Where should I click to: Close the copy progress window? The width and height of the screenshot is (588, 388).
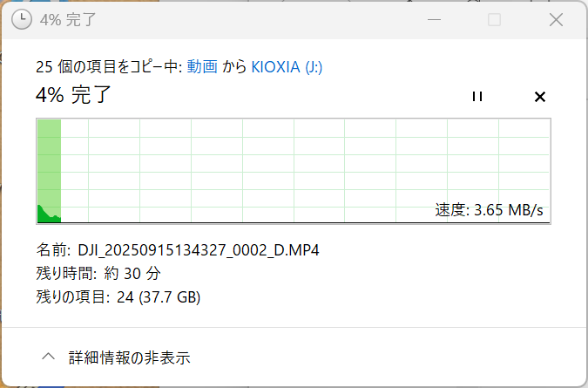pos(556,19)
